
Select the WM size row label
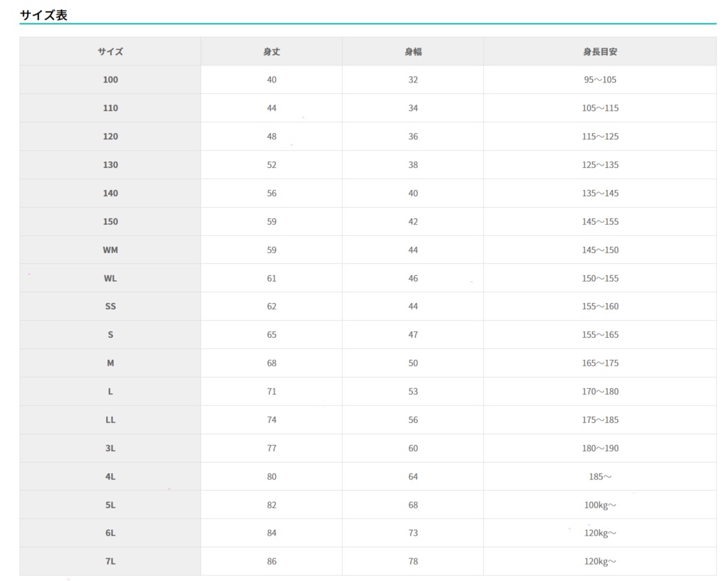[x=110, y=250]
